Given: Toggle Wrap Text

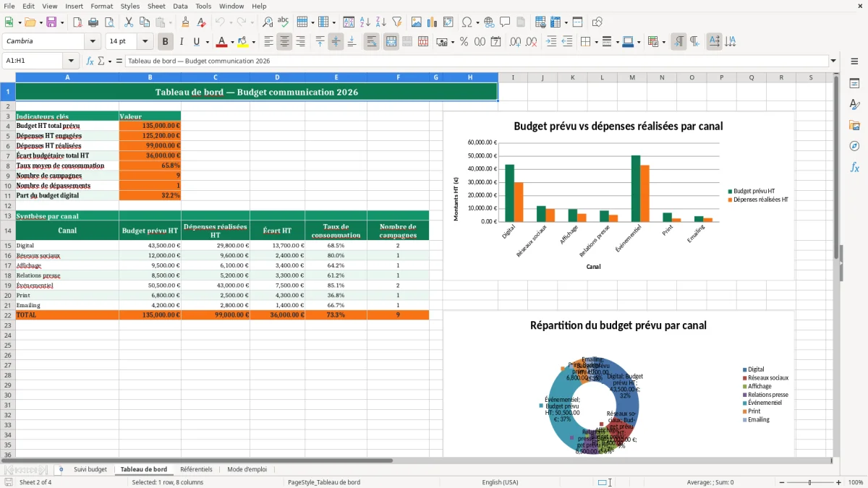Looking at the screenshot, I should tap(372, 42).
